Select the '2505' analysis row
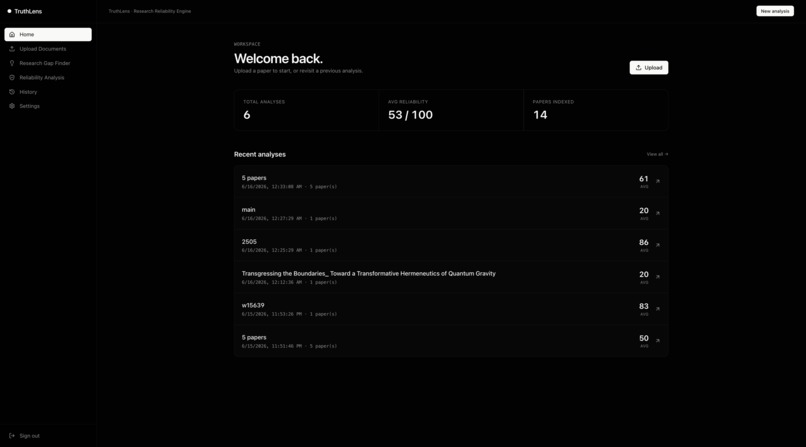Viewport: 806px width, 447px height. pos(451,246)
